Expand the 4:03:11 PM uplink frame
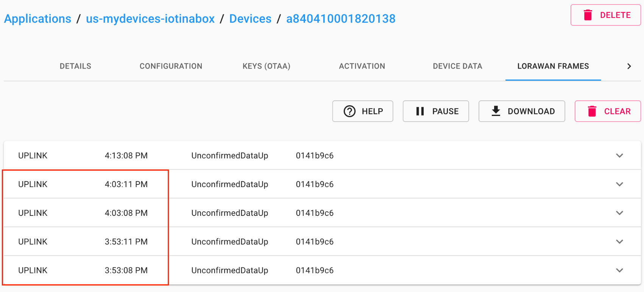Viewport: 644px width, 292px height. [x=619, y=184]
